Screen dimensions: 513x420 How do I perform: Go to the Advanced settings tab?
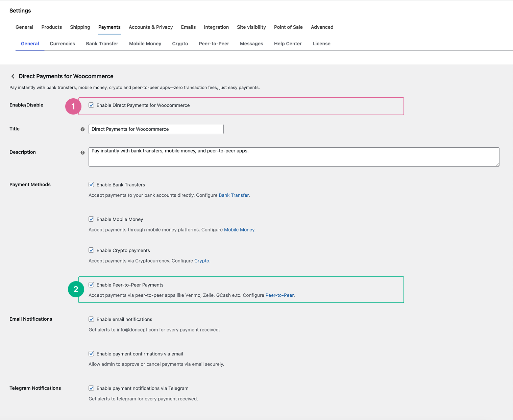322,27
